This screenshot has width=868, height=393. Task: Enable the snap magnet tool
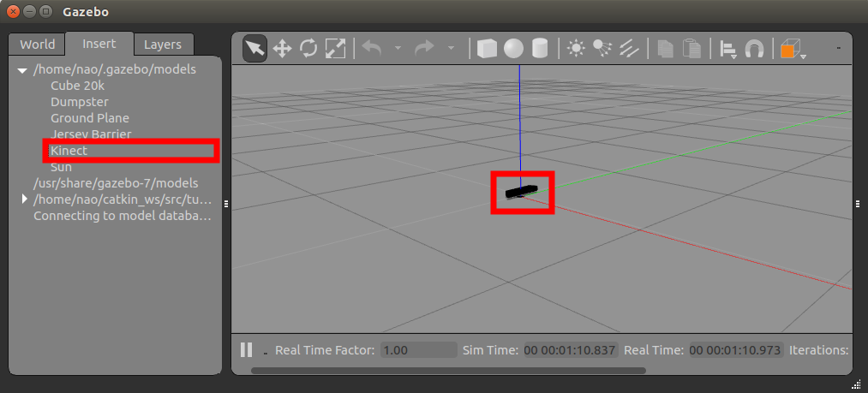click(x=753, y=49)
